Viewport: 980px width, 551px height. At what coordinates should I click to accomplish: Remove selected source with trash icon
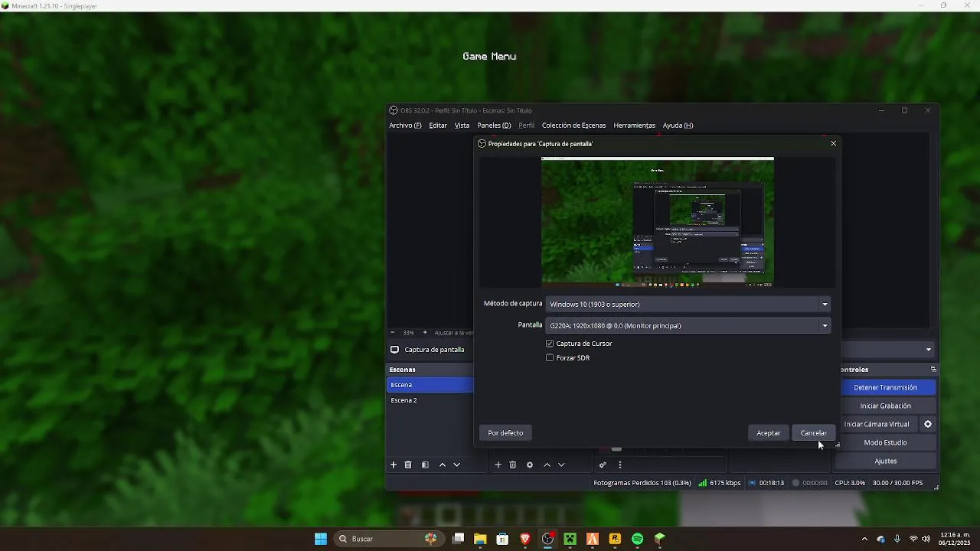tap(513, 465)
